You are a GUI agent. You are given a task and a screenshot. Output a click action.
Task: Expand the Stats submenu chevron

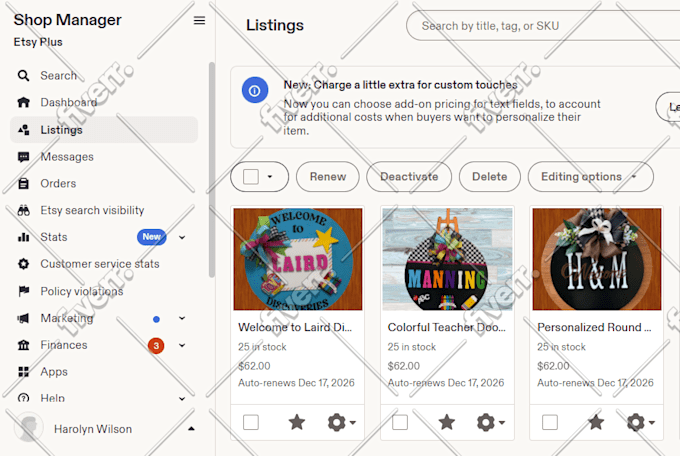click(x=182, y=237)
